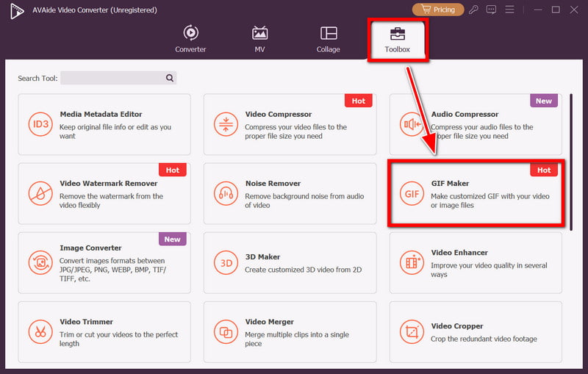This screenshot has height=374, width=588.
Task: Click the Video Cropper icon
Action: tap(412, 332)
